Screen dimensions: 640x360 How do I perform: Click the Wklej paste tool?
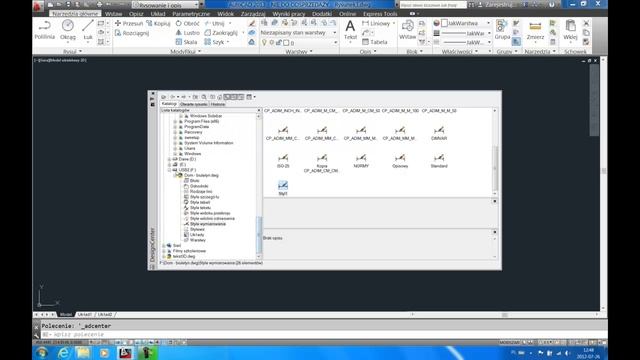point(570,30)
